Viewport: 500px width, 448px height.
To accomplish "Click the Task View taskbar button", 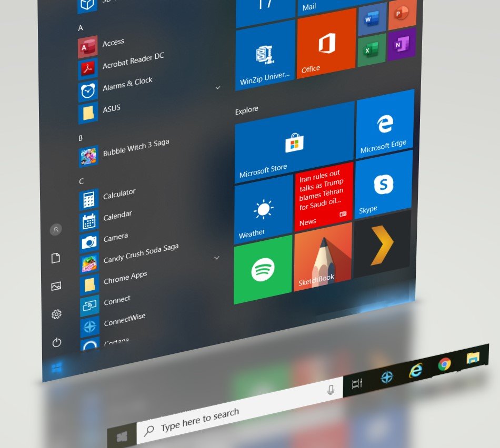I will click(x=357, y=384).
